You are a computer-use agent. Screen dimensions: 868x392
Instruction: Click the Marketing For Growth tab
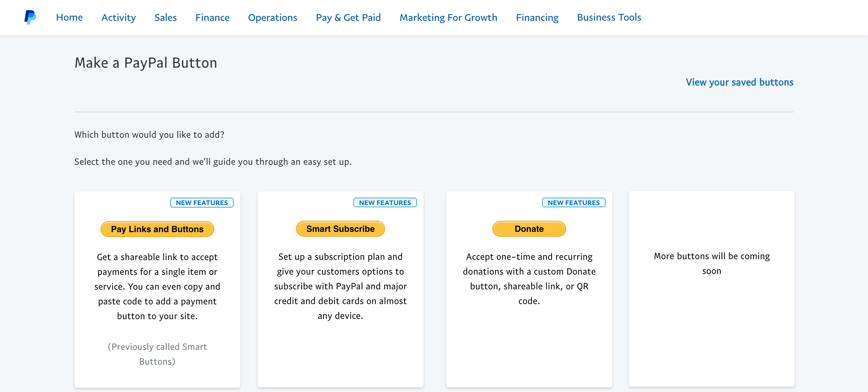coord(448,17)
